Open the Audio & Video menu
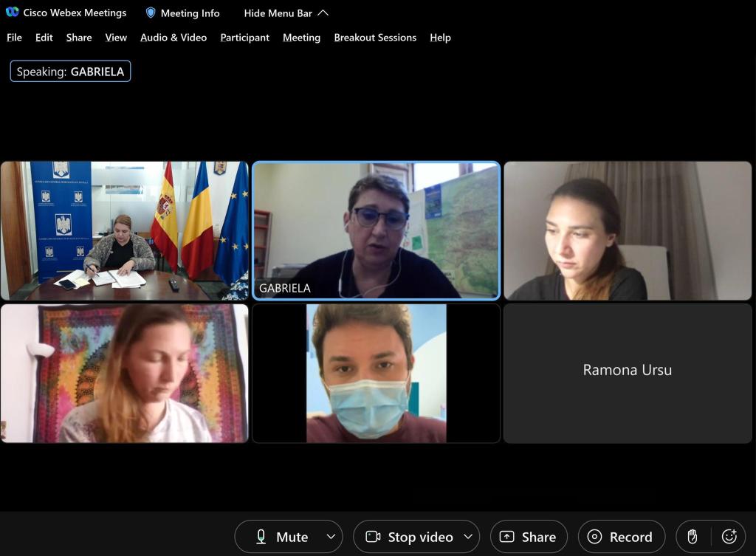The height and width of the screenshot is (556, 756). click(x=173, y=37)
